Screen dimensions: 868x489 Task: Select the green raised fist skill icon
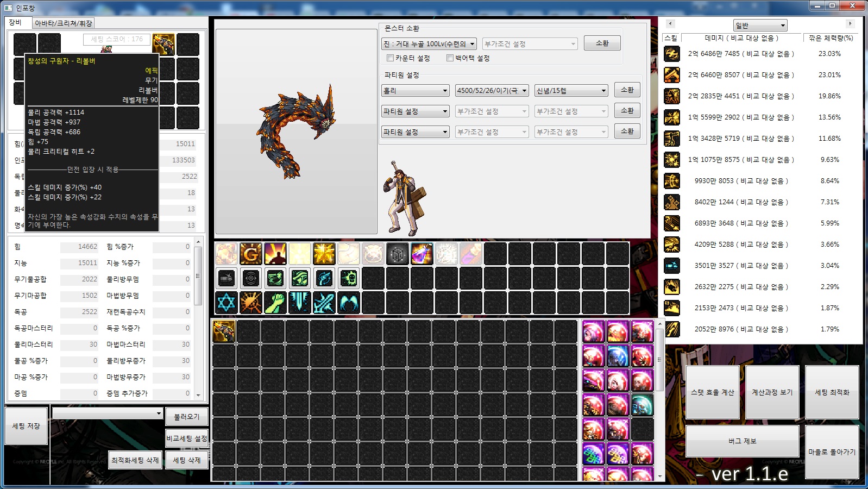point(275,303)
